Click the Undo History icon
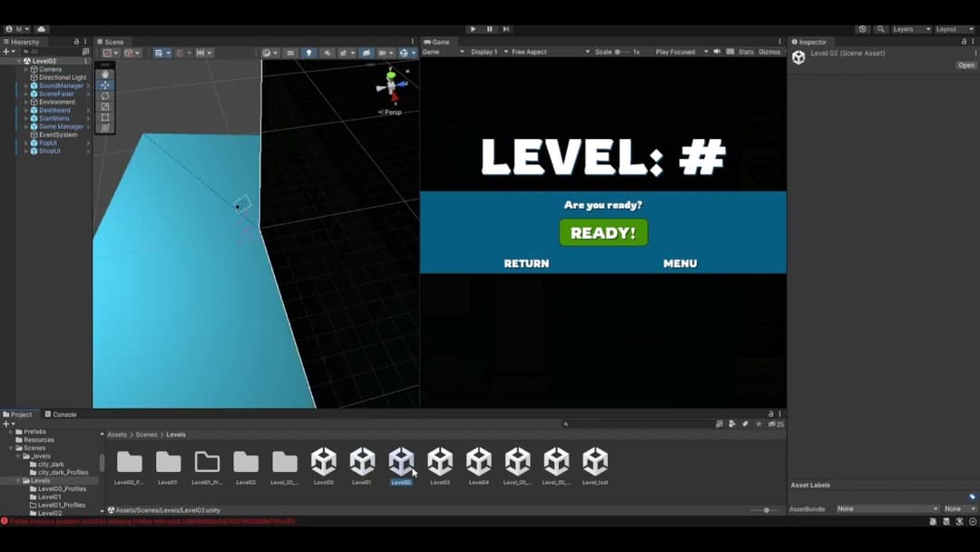The width and height of the screenshot is (980, 552). pos(862,29)
